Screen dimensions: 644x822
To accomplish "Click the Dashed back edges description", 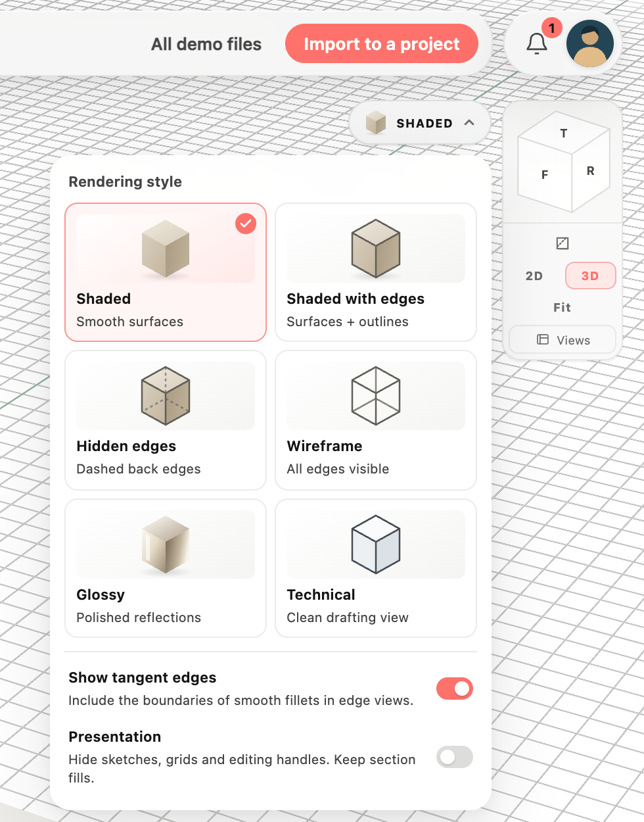I will 139,469.
